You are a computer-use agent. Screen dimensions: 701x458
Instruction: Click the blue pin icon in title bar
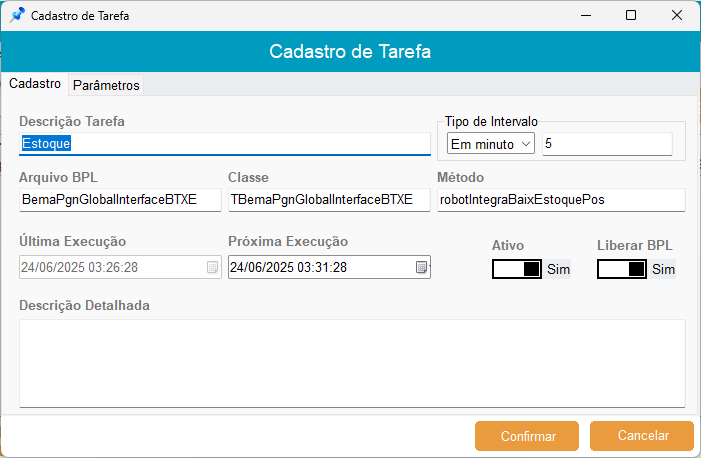pyautogui.click(x=17, y=16)
